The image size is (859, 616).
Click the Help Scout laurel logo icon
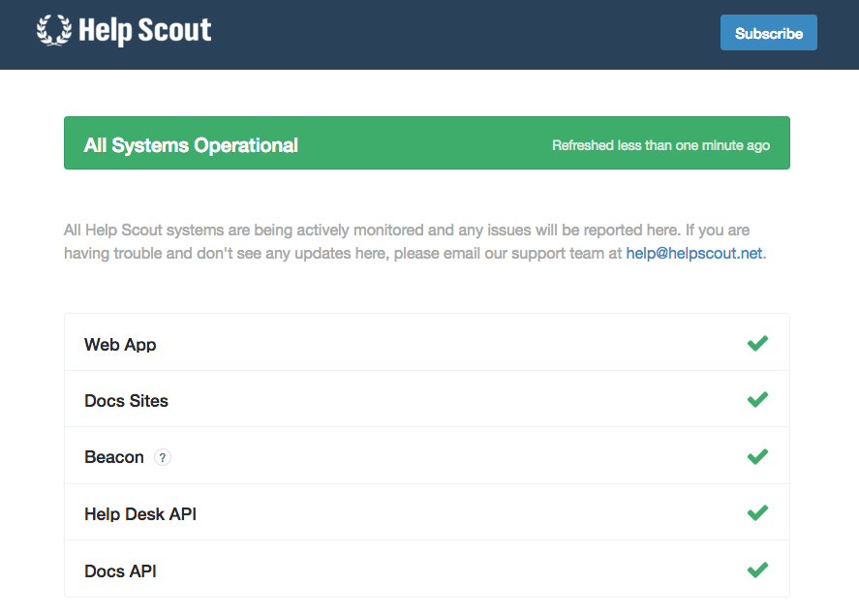point(53,31)
